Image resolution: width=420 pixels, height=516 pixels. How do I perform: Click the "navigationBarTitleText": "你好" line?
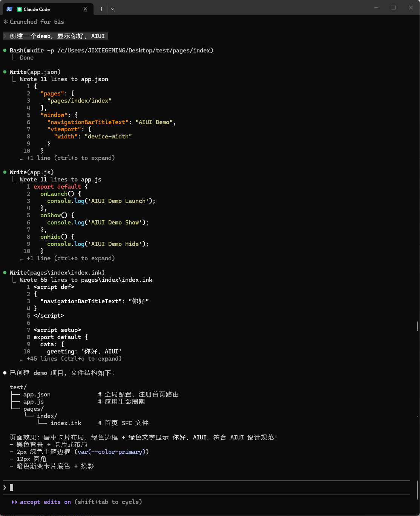[x=95, y=301]
